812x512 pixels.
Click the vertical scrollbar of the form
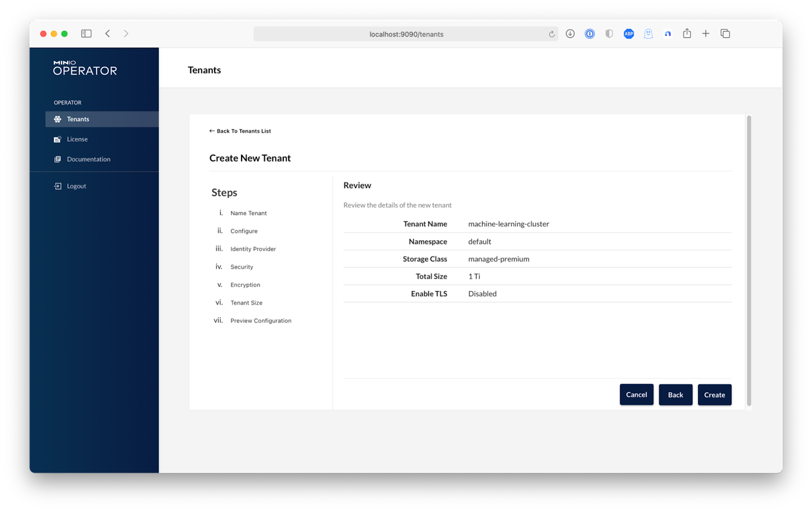[749, 260]
